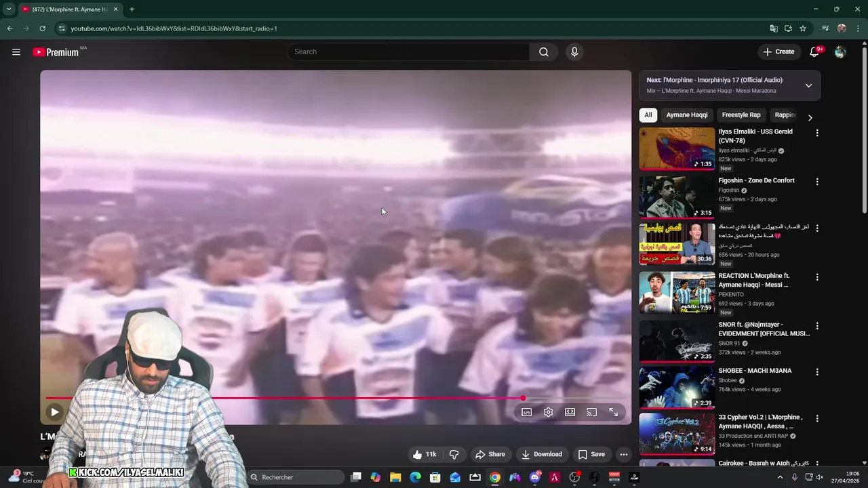Screen dimensions: 868x488
Task: Open options for Figoshin Zone De Confort
Action: 817,182
